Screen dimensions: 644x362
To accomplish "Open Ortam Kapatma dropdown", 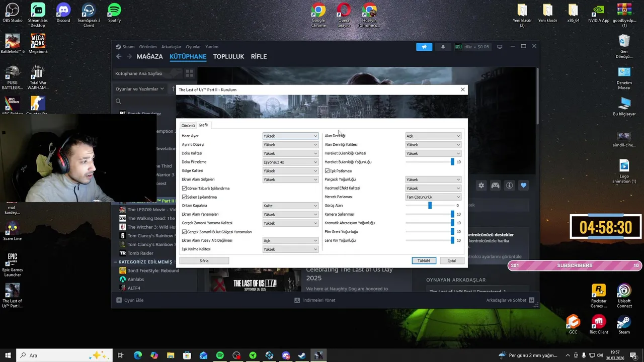I will pos(290,206).
